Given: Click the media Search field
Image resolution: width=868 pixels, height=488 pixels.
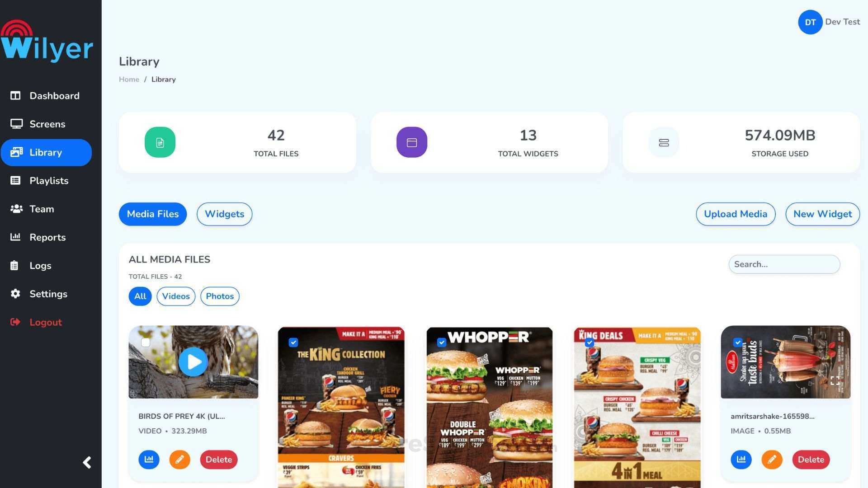Looking at the screenshot, I should (784, 264).
